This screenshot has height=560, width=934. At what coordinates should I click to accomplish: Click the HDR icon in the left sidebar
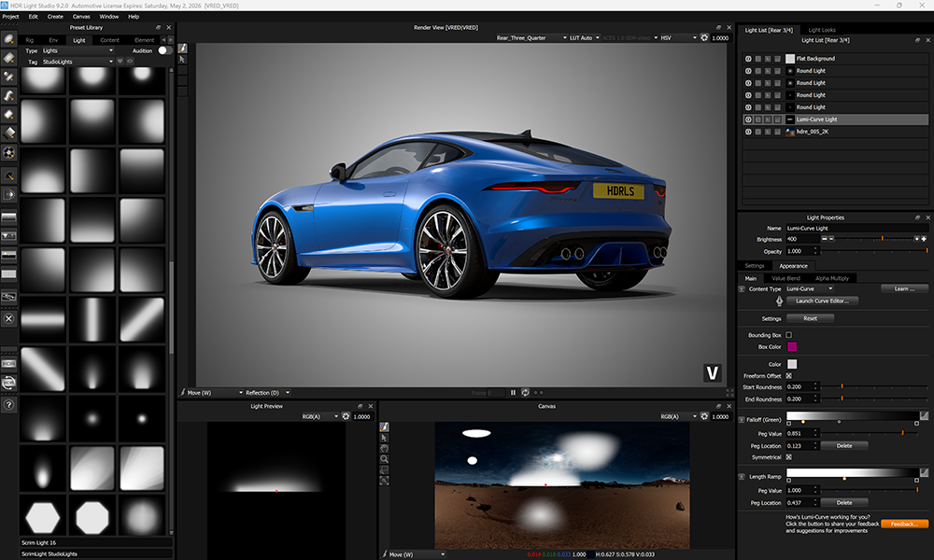8,361
